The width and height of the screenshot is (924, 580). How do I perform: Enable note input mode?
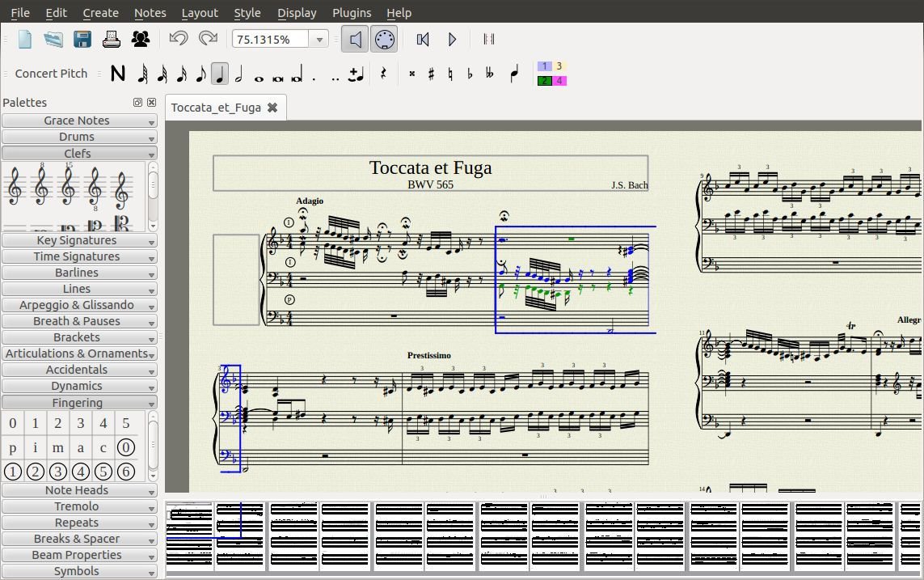[x=117, y=73]
